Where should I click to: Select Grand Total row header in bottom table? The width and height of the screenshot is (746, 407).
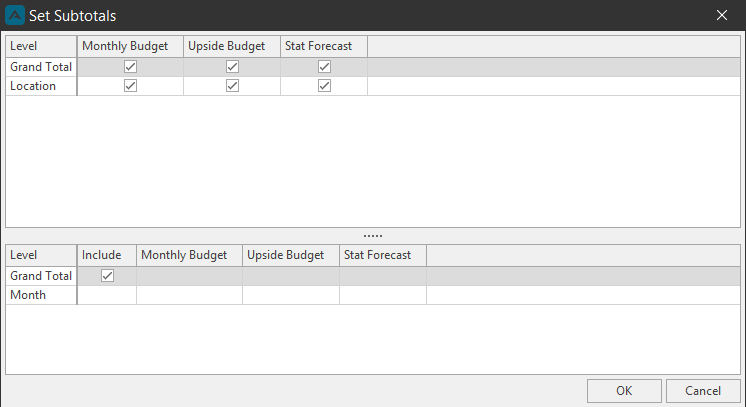pos(41,276)
